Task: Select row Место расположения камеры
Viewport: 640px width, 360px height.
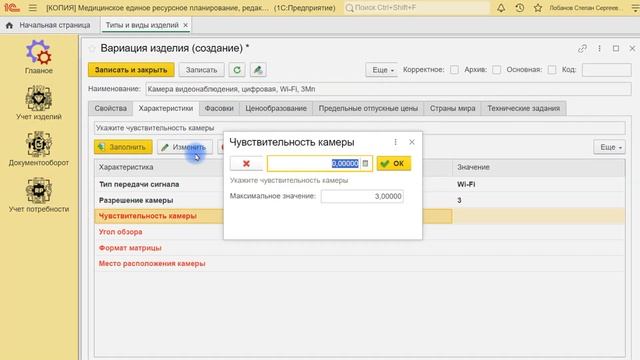Action: click(359, 264)
